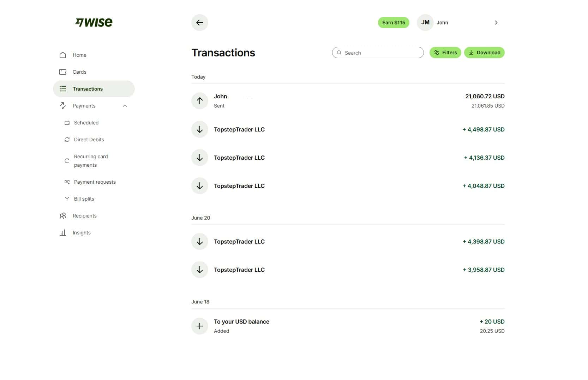The width and height of the screenshot is (588, 380).
Task: Click the Direct Debits refresh icon
Action: (x=67, y=140)
